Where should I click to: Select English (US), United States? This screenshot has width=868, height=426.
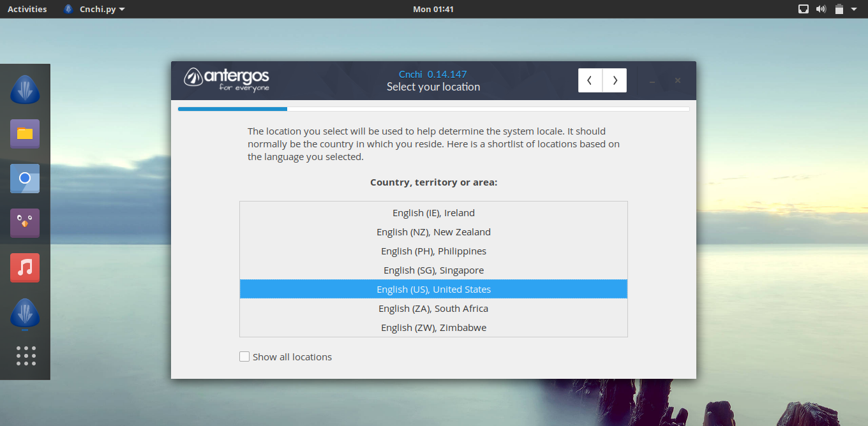pos(433,289)
